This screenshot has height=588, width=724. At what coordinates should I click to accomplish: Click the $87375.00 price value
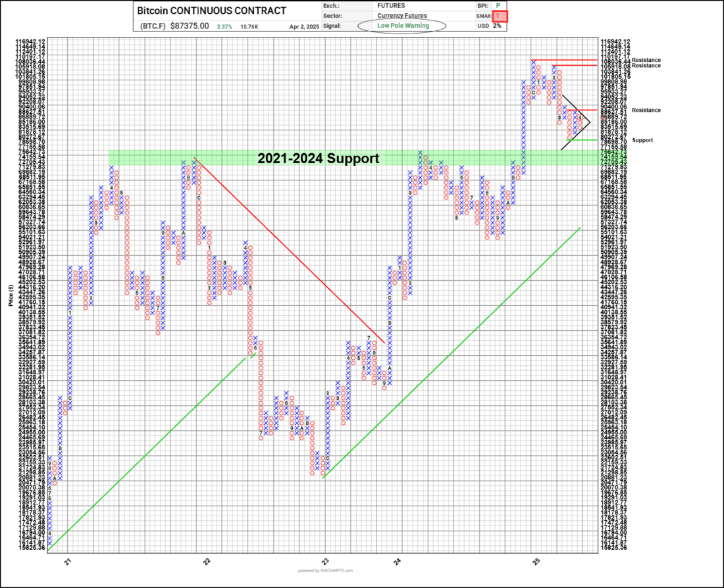click(x=190, y=26)
